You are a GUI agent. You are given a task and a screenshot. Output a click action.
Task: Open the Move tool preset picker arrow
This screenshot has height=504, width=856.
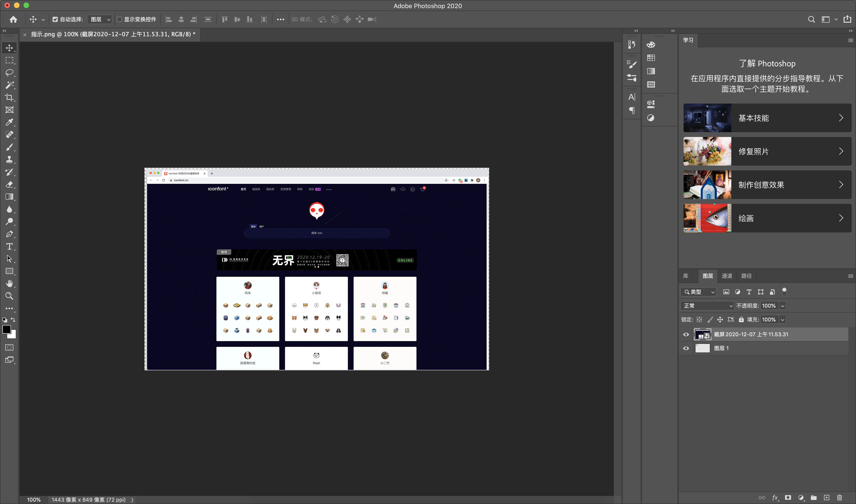[43, 20]
